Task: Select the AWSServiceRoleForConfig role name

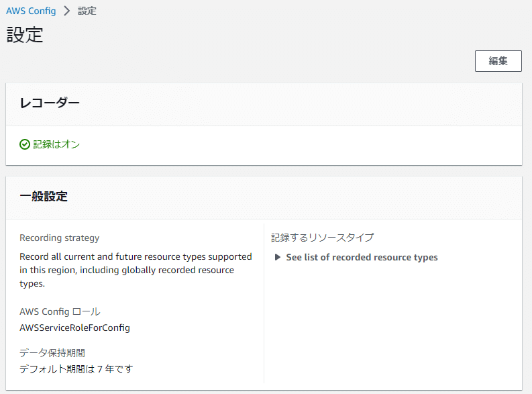Action: (x=74, y=328)
